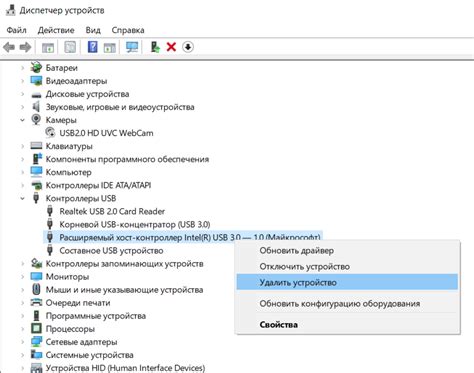Expand the Мониторы category
The image size is (474, 373).
pos(22,277)
